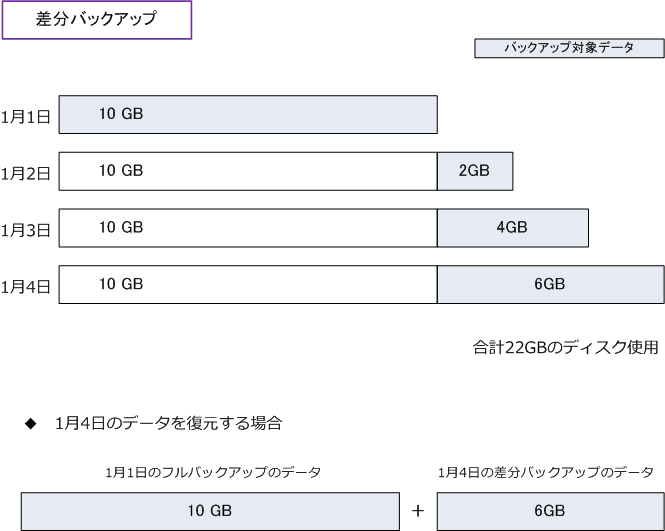Click the 1月1日 10 GB shaded bar
The image size is (665, 531).
[x=248, y=115]
